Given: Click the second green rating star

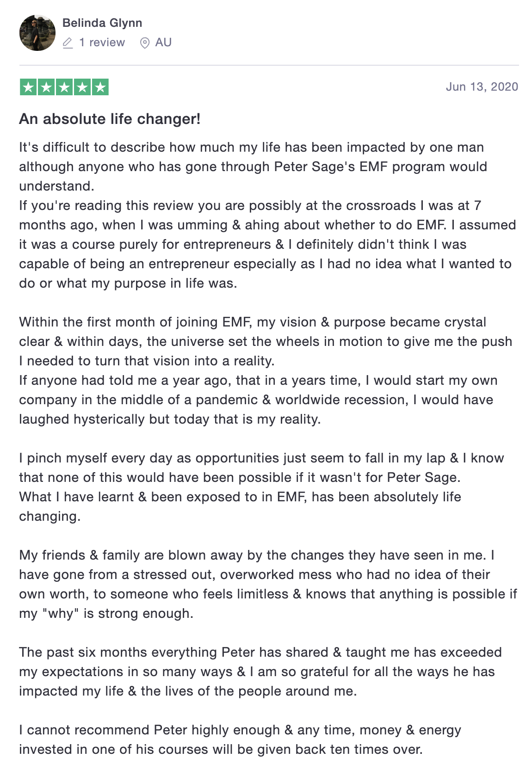Looking at the screenshot, I should (x=46, y=87).
